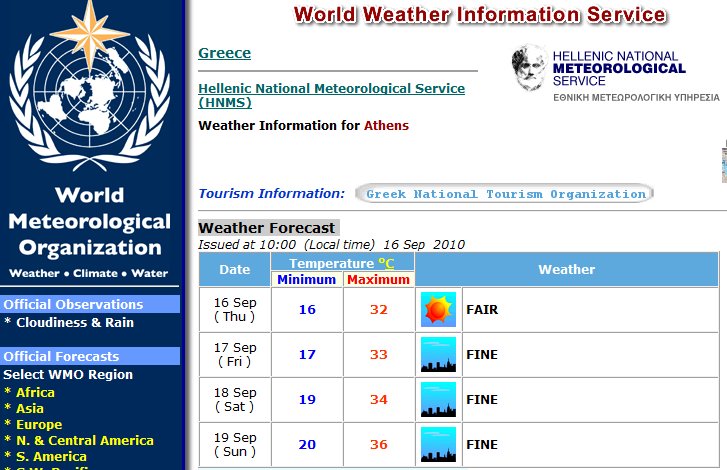Click the FINE description for 17 Sep
This screenshot has height=470, width=727.
(482, 355)
